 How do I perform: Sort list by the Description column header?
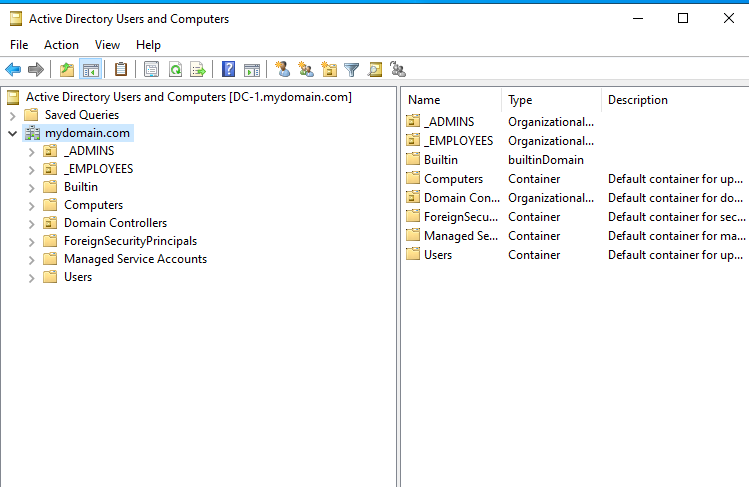pos(675,100)
